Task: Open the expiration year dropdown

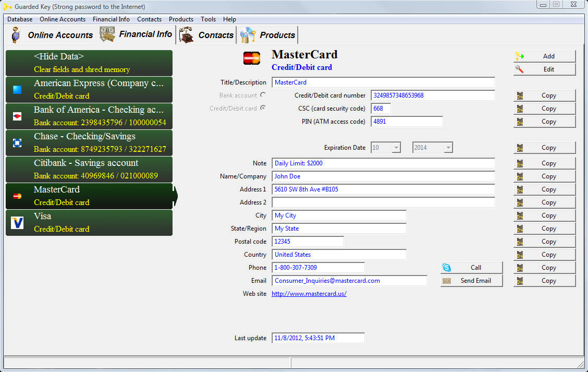Action: point(448,148)
